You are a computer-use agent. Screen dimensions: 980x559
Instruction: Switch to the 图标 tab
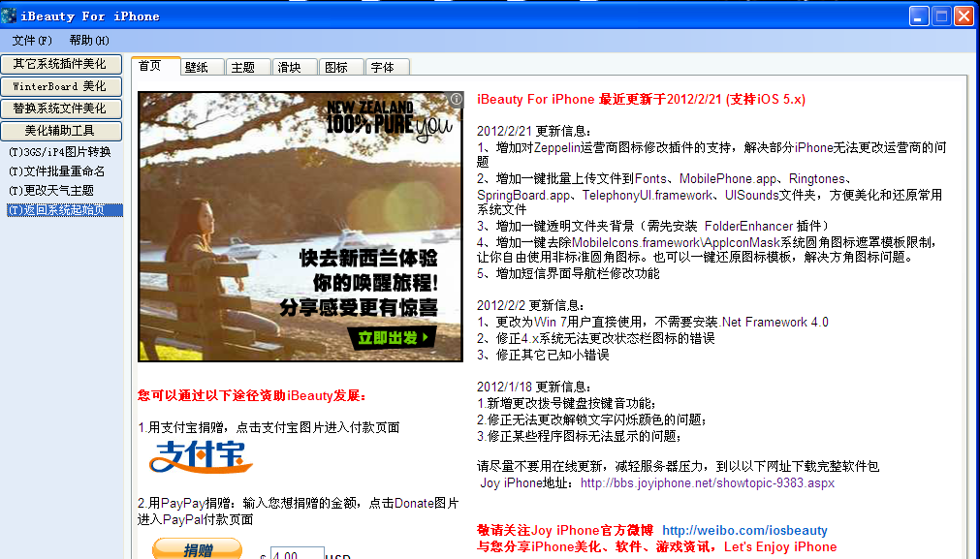pos(341,68)
